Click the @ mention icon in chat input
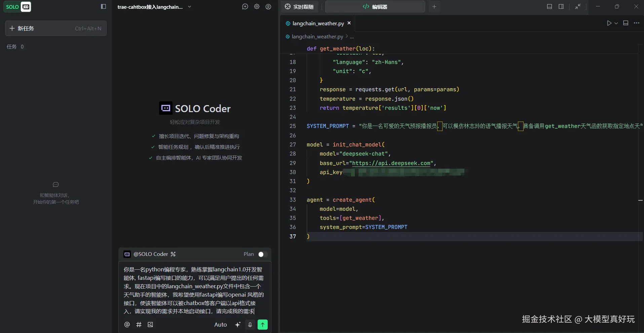 [x=127, y=325]
